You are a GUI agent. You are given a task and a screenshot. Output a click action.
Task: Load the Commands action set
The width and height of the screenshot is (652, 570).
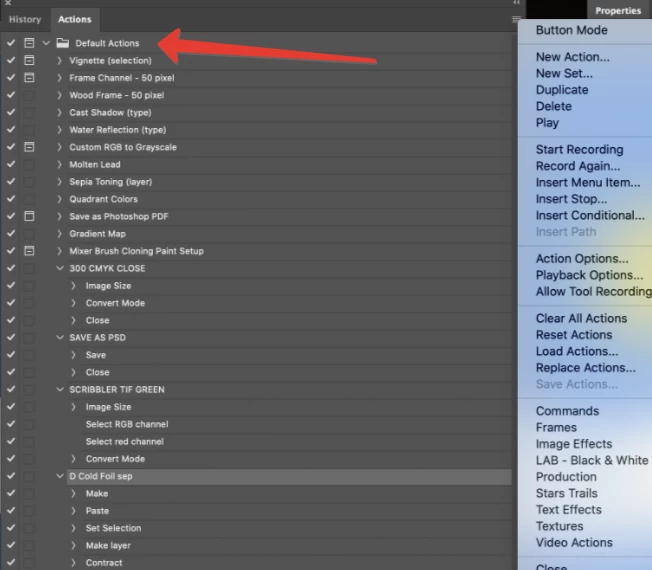click(x=567, y=411)
